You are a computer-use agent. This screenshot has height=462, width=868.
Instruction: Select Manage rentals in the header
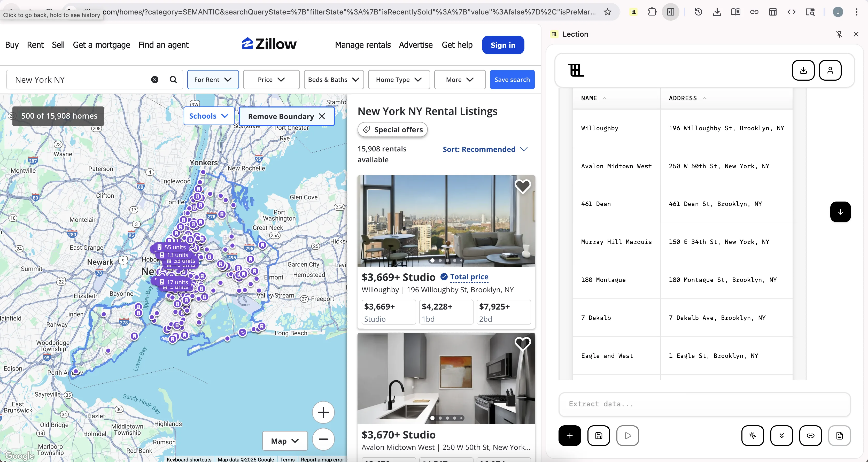tap(362, 45)
